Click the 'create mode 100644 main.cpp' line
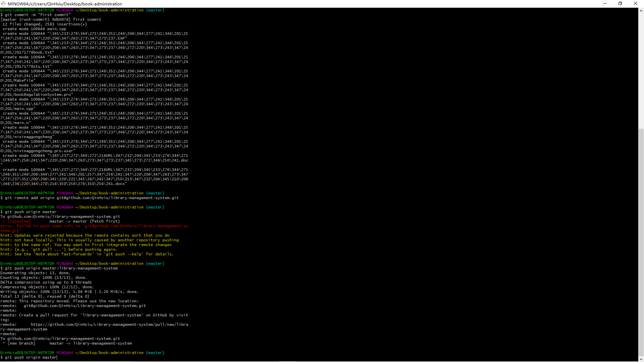 [35, 29]
